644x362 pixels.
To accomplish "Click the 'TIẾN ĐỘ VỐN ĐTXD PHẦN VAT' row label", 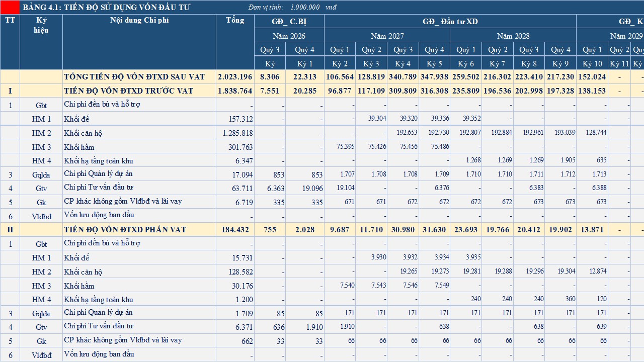I will tap(125, 229).
